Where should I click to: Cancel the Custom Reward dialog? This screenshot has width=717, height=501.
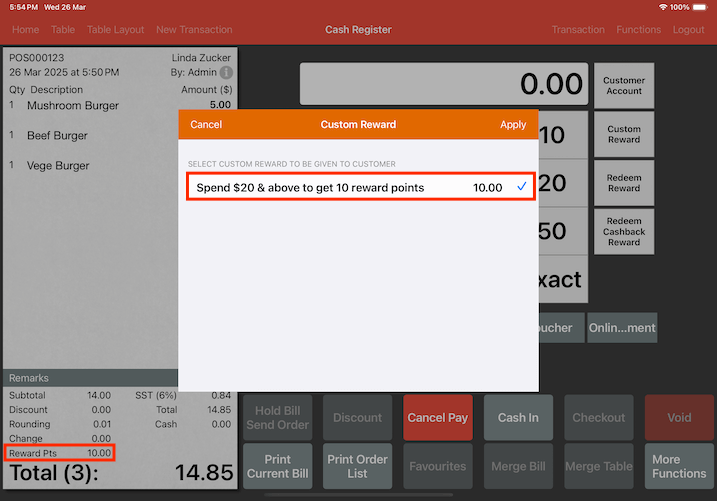(x=206, y=124)
